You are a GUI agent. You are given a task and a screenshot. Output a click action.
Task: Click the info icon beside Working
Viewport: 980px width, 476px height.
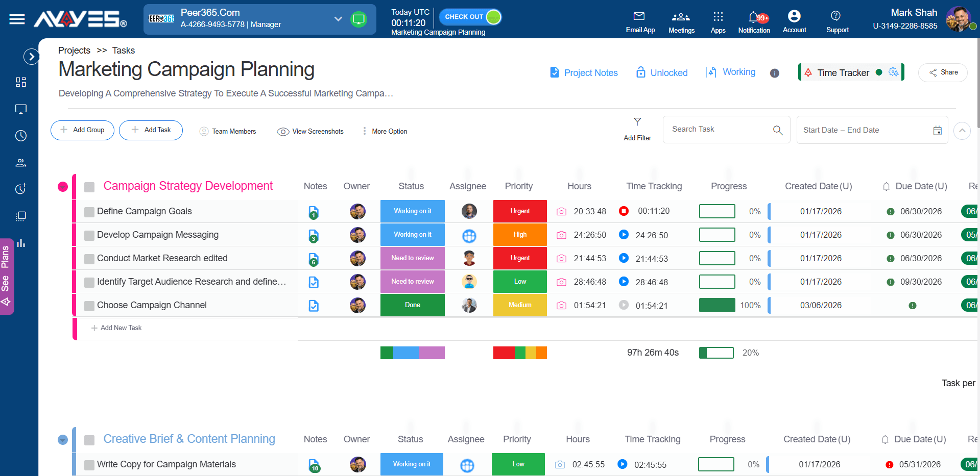(774, 73)
